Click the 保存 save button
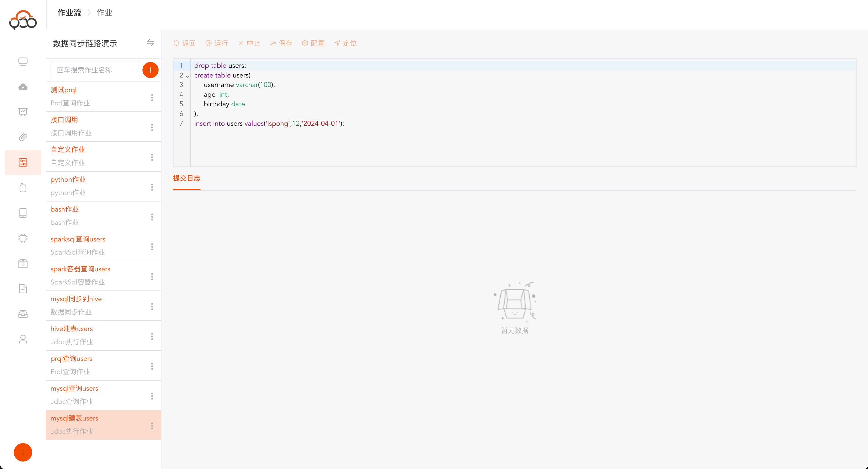 point(281,43)
